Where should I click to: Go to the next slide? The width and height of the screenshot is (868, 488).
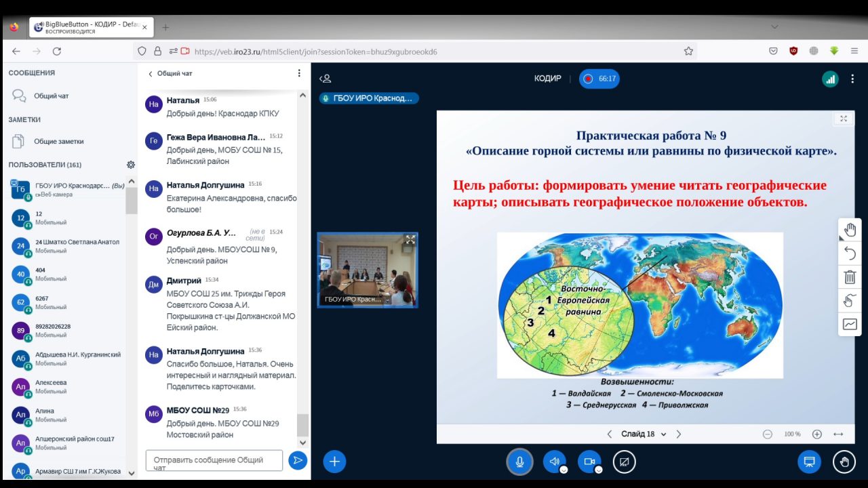pos(679,434)
